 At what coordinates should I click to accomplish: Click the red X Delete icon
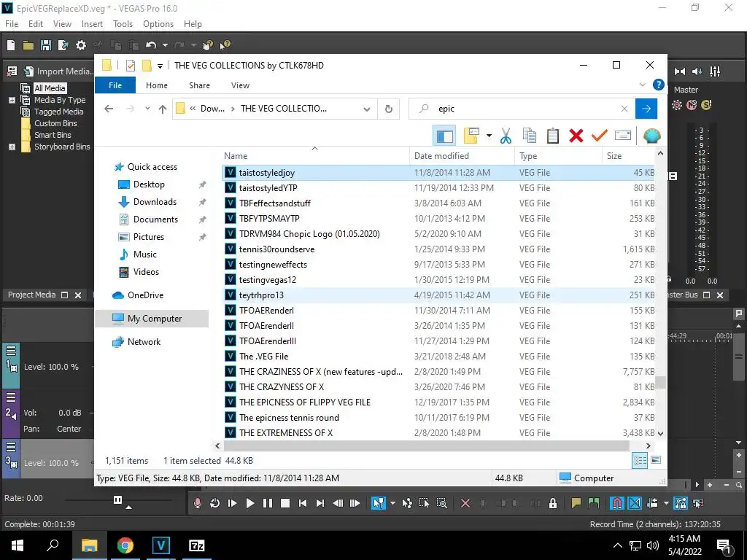coord(576,136)
